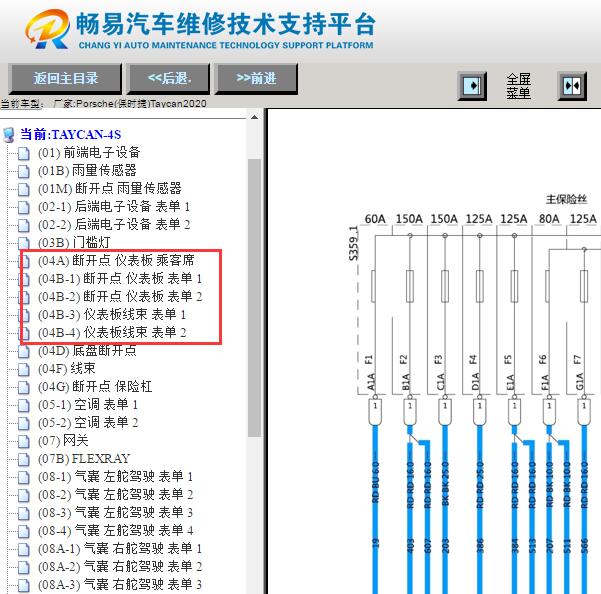The image size is (601, 594).
Task: Click page icon for (02-1) 后端电子设备 表单 1
Action: 23,207
